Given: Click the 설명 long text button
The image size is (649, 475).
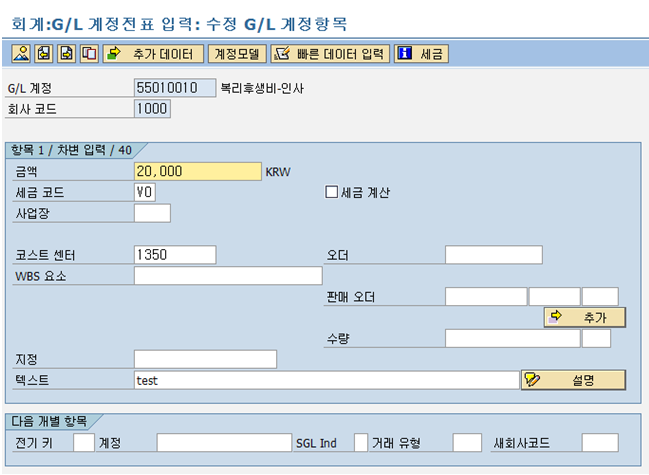Looking at the screenshot, I should click(x=573, y=380).
